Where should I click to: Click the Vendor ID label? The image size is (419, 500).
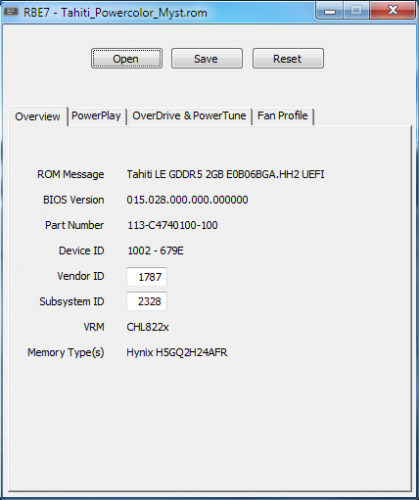click(x=81, y=276)
